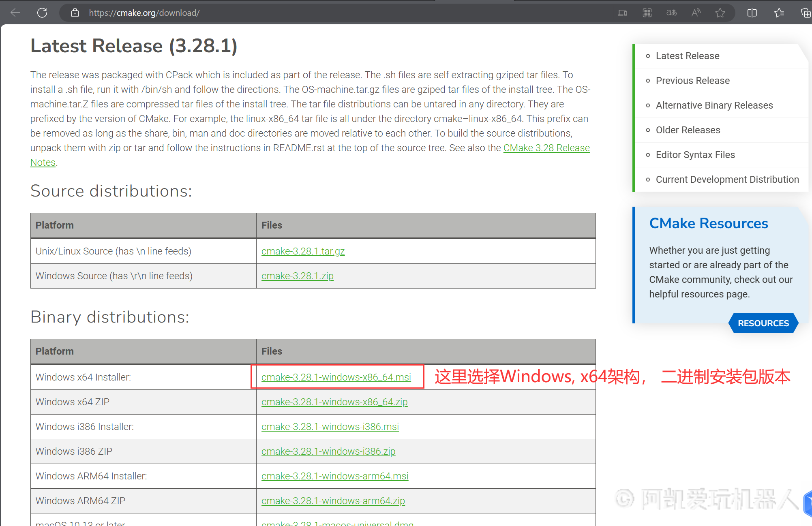Click the Windows i386 Installer cell
The height and width of the screenshot is (526, 812).
pyautogui.click(x=144, y=427)
